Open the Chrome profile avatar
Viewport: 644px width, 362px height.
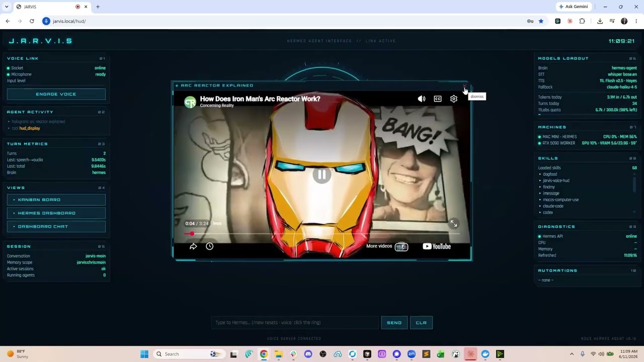[x=624, y=21]
